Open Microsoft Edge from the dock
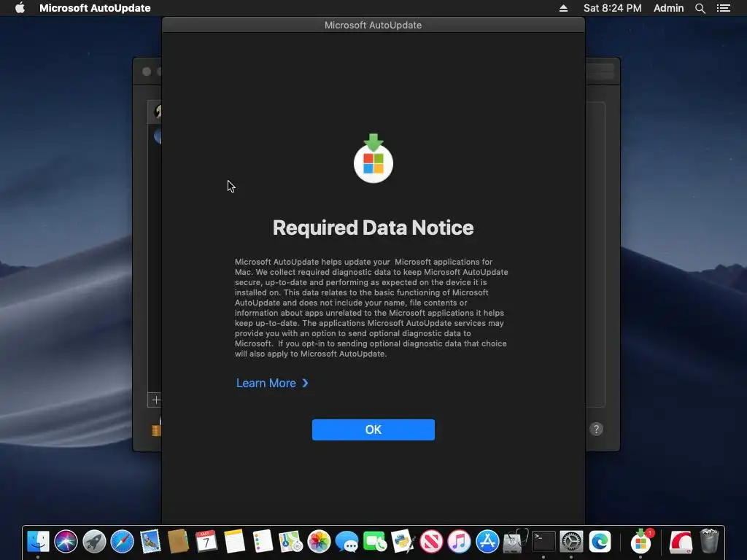This screenshot has height=560, width=747. point(600,542)
